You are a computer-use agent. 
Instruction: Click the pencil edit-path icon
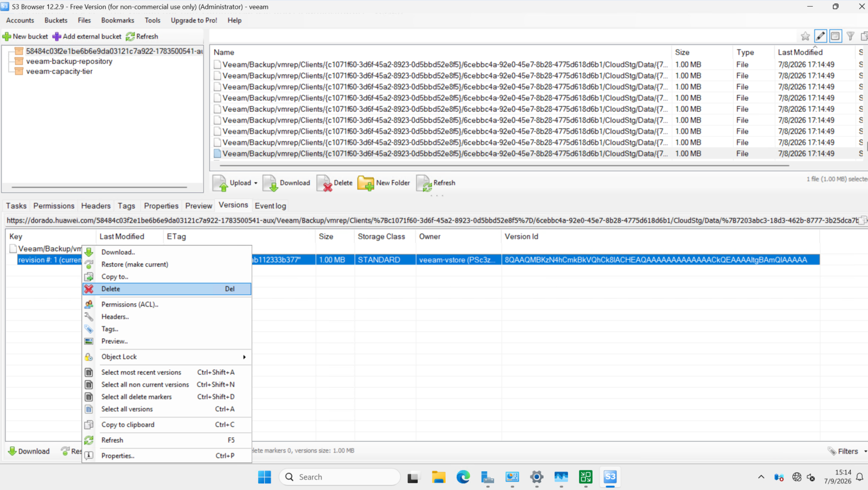[820, 36]
